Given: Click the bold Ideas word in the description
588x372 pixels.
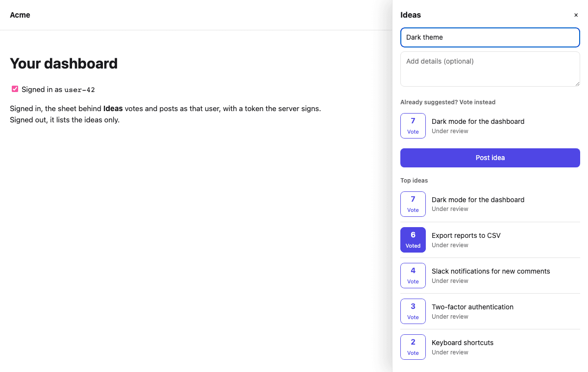Looking at the screenshot, I should 113,108.
